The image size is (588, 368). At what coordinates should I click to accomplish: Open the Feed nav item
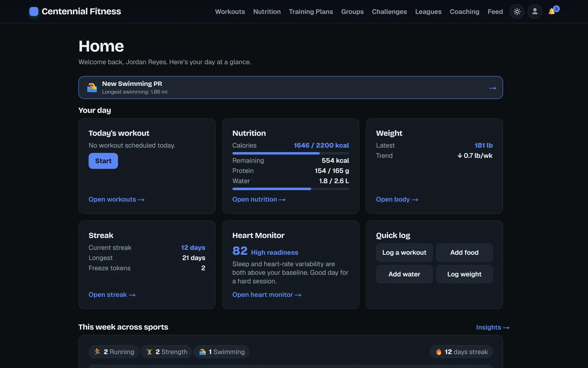click(x=495, y=11)
